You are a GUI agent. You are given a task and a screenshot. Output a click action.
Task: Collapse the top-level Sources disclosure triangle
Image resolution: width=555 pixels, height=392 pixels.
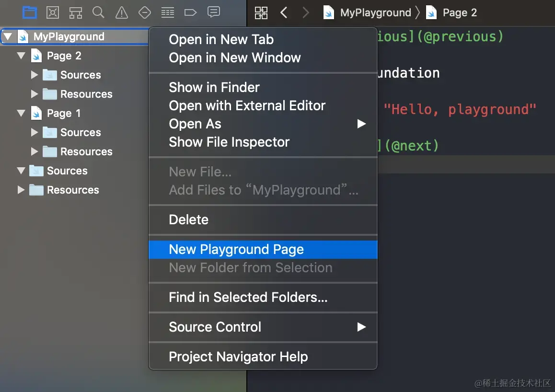tap(21, 171)
